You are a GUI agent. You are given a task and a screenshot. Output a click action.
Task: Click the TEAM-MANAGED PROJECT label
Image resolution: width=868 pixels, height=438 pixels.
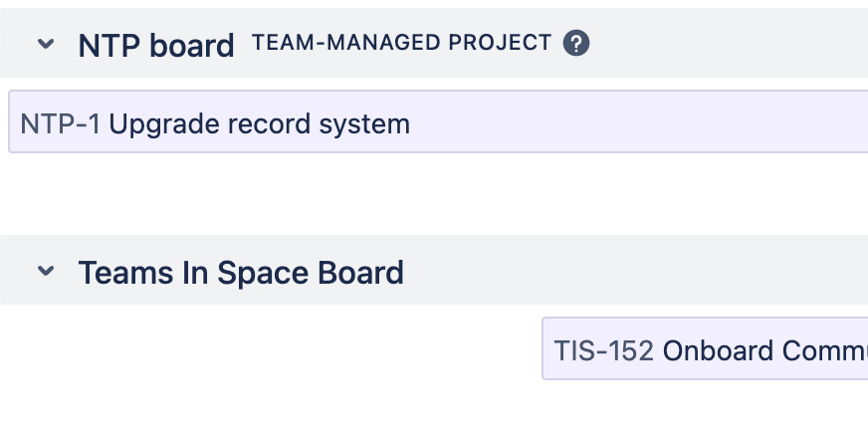click(x=401, y=43)
